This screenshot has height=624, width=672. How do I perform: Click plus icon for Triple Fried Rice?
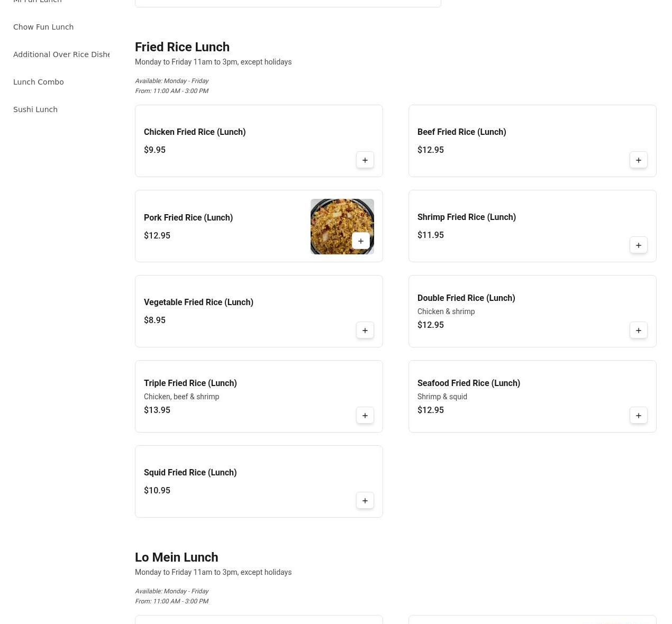pyautogui.click(x=365, y=416)
